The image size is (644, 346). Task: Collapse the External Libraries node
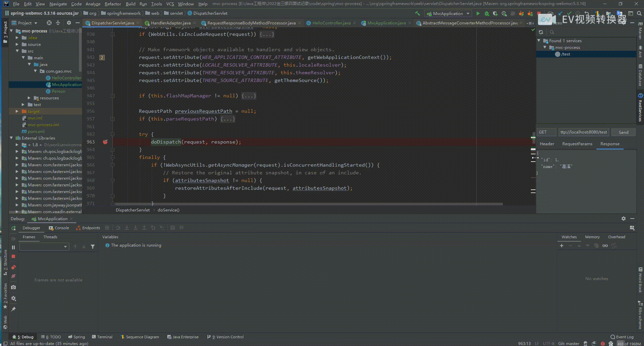[x=11, y=138]
